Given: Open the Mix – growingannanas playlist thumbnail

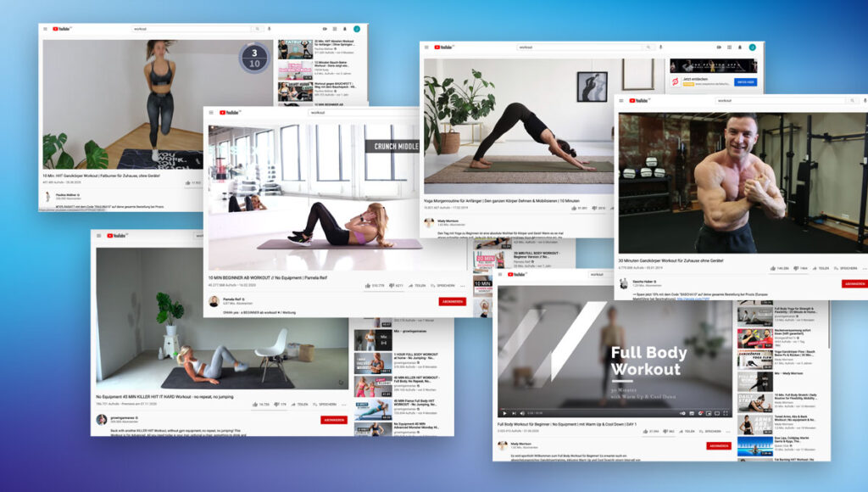Looking at the screenshot, I should click(373, 339).
